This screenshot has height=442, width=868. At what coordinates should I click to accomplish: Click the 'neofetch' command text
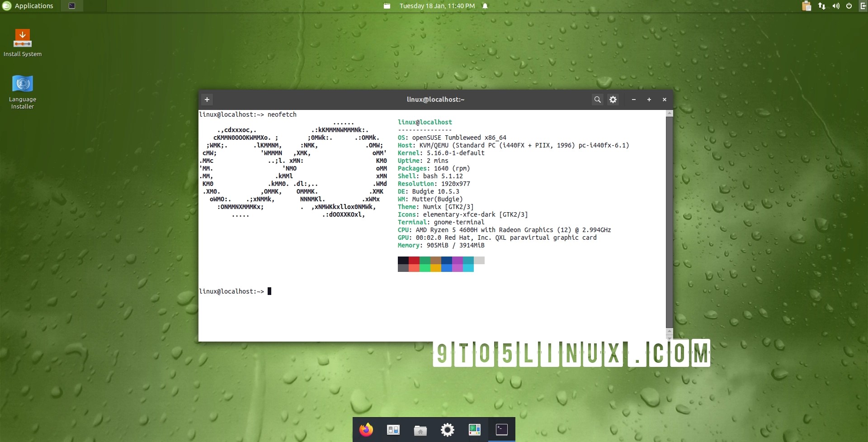click(x=282, y=114)
